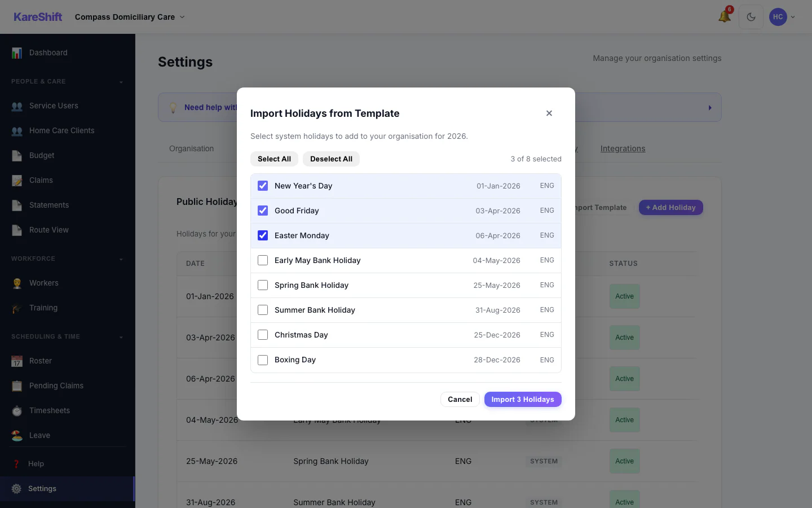The image size is (812, 508).
Task: Check the Summer Bank Holiday checkbox
Action: tap(263, 310)
